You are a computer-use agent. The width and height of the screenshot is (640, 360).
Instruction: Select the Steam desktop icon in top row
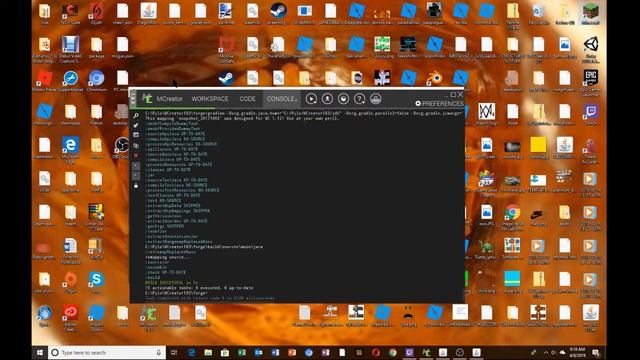pyautogui.click(x=278, y=14)
